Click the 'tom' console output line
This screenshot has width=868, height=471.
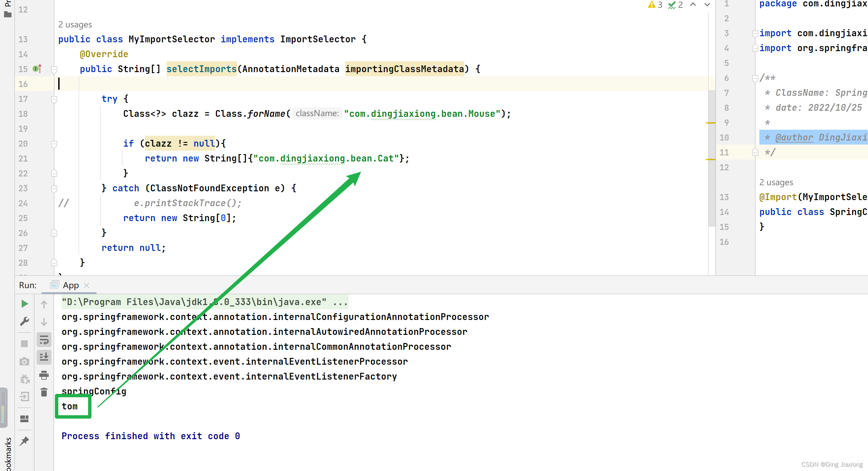70,406
